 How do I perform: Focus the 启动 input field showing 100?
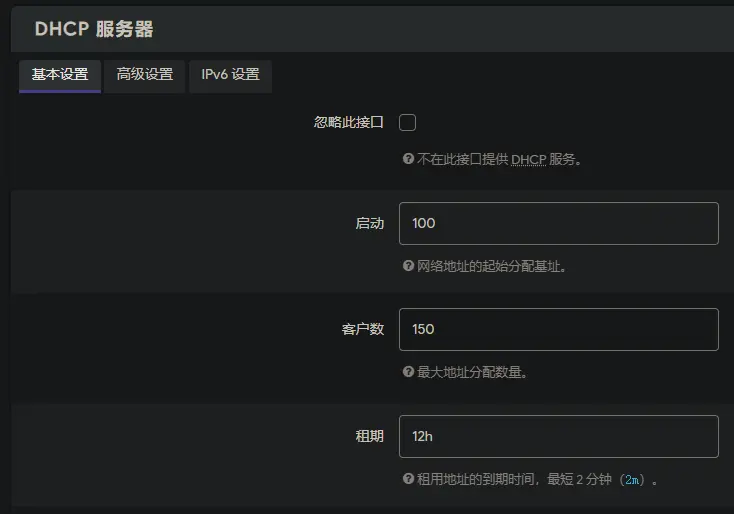[x=558, y=223]
